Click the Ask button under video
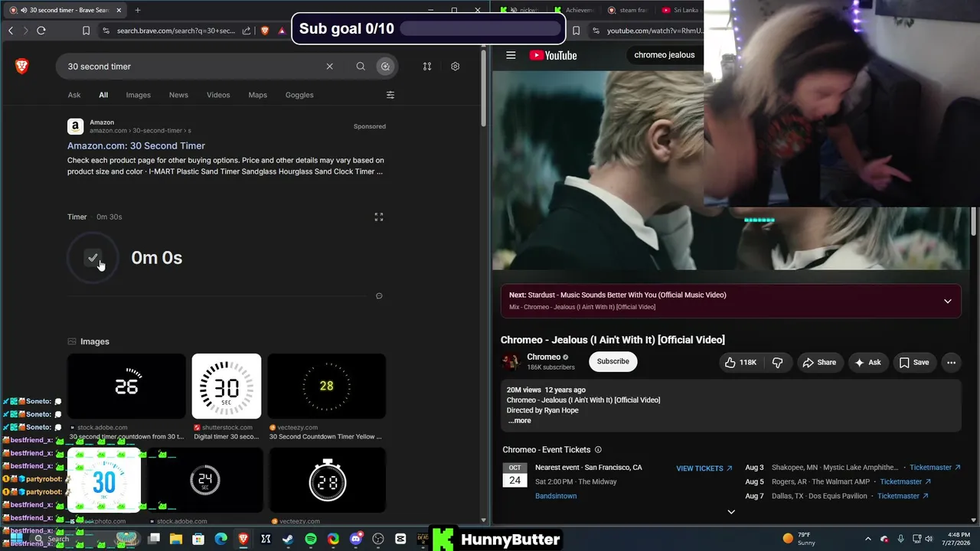 click(x=867, y=362)
